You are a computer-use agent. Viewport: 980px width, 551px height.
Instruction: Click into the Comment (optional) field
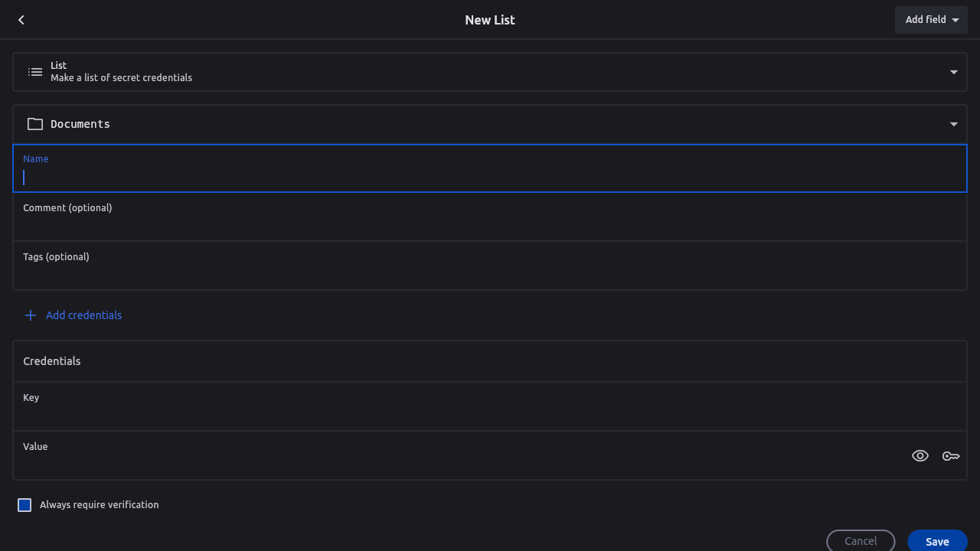[x=490, y=226]
